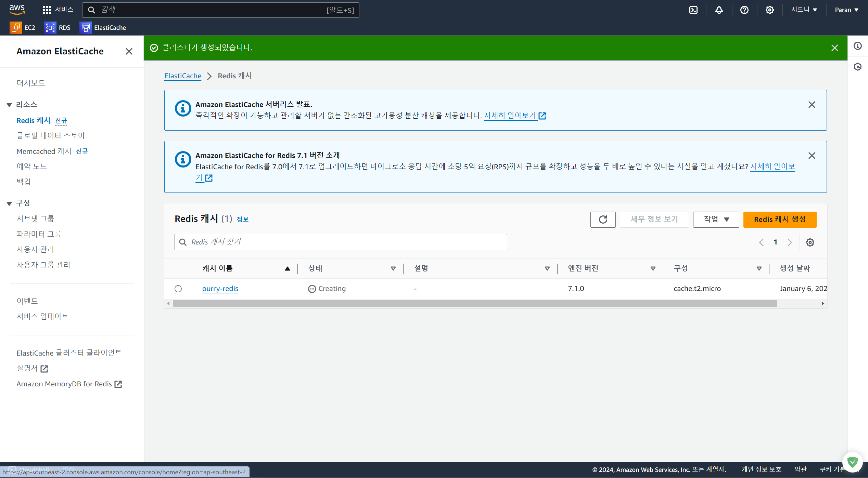
Task: Open CloudShell terminal icon
Action: (x=693, y=10)
